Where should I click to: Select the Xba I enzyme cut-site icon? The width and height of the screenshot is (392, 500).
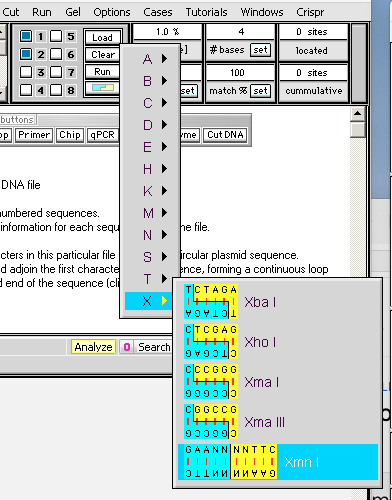211,301
